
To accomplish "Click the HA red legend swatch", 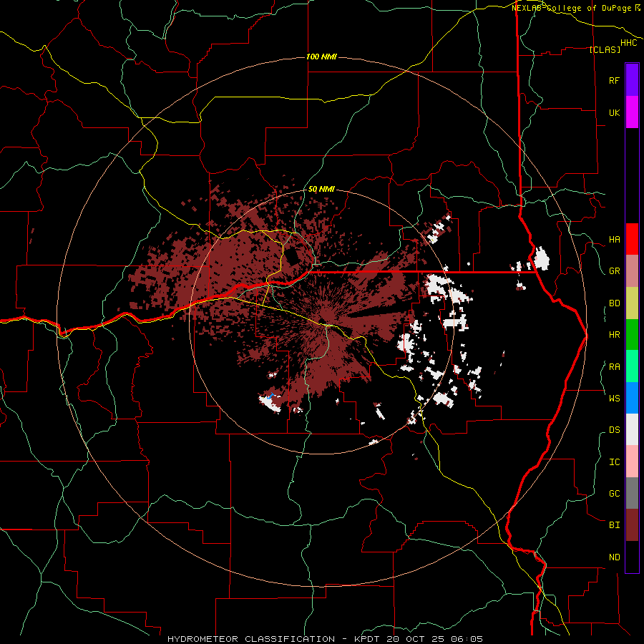I will pyautogui.click(x=632, y=239).
